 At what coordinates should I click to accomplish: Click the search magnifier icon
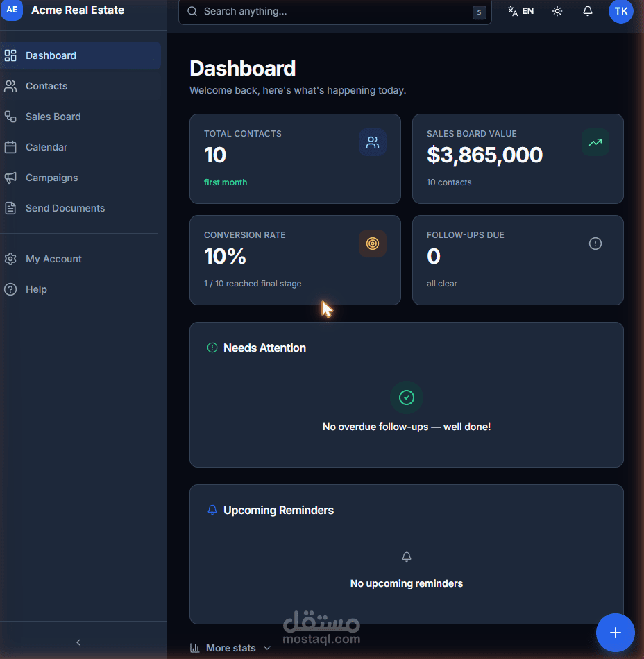point(192,11)
